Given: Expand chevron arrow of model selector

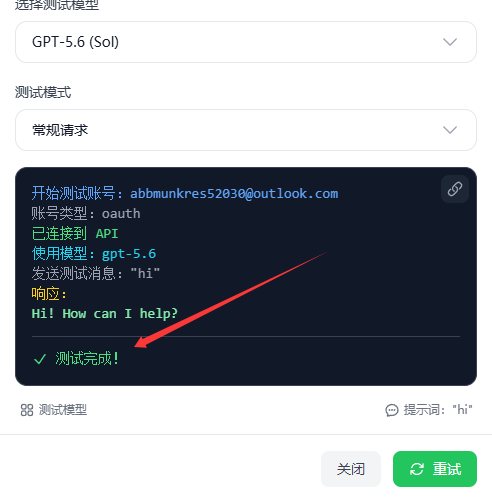Looking at the screenshot, I should tap(450, 42).
